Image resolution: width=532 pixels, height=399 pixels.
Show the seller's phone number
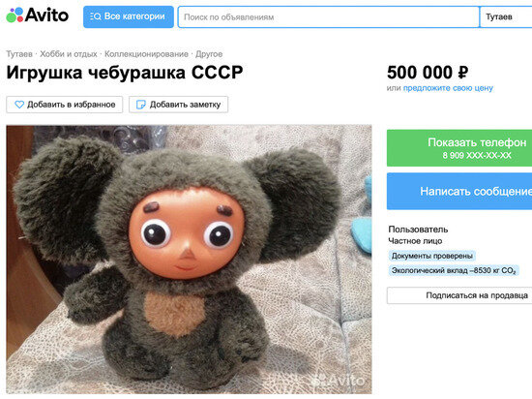459,148
